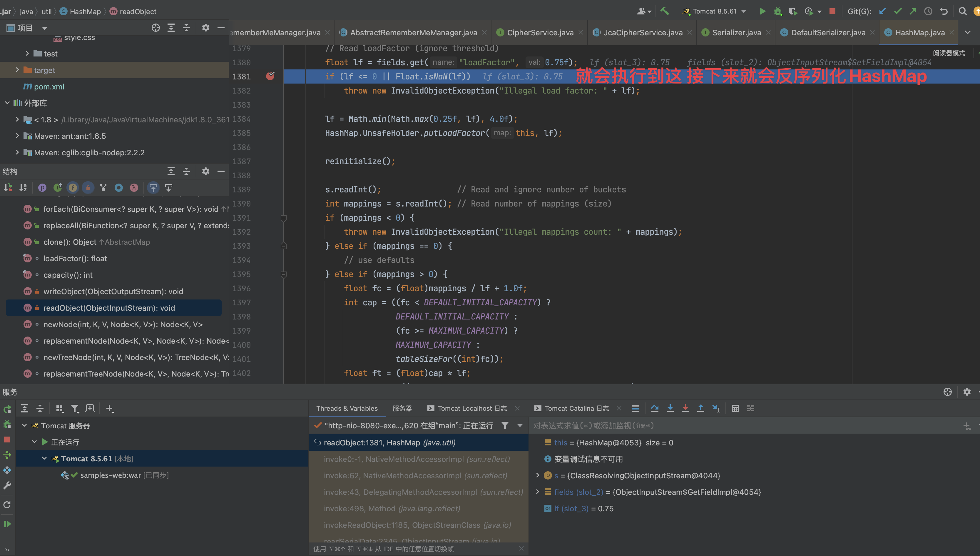Image resolution: width=980 pixels, height=556 pixels.
Task: Click the wrench icon in Services sidebar
Action: pos(7,485)
